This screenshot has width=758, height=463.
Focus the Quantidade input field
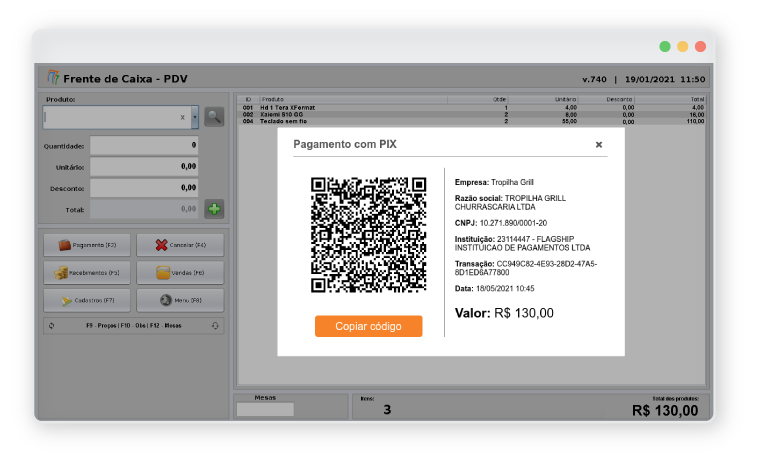pyautogui.click(x=144, y=146)
